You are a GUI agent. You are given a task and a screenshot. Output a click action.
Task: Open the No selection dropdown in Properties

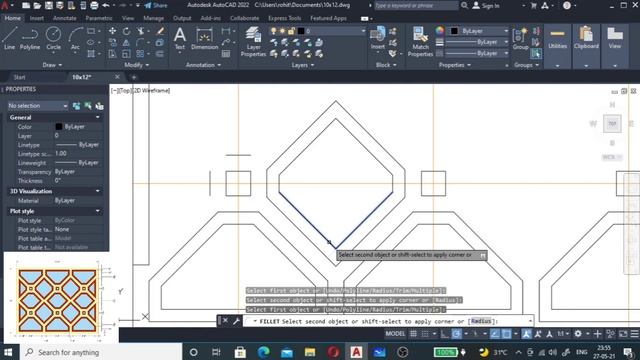[x=38, y=106]
